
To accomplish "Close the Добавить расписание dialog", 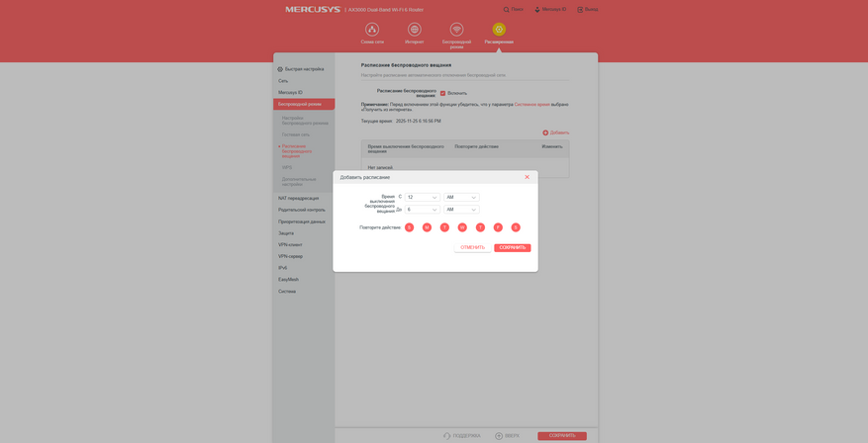I will pos(527,177).
